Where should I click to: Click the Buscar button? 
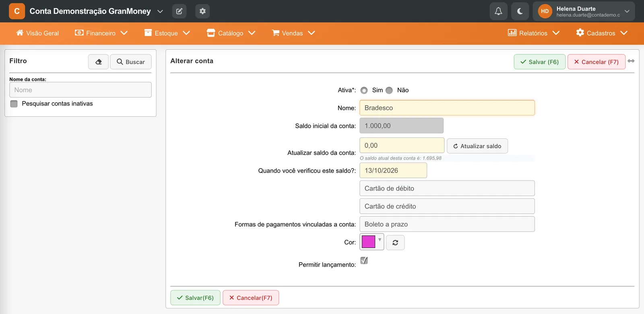(131, 62)
